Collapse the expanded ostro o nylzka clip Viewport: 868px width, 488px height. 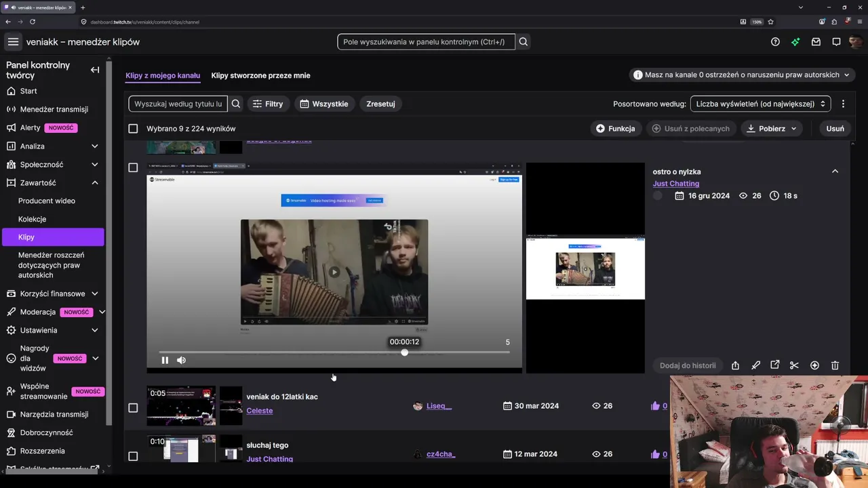(835, 171)
